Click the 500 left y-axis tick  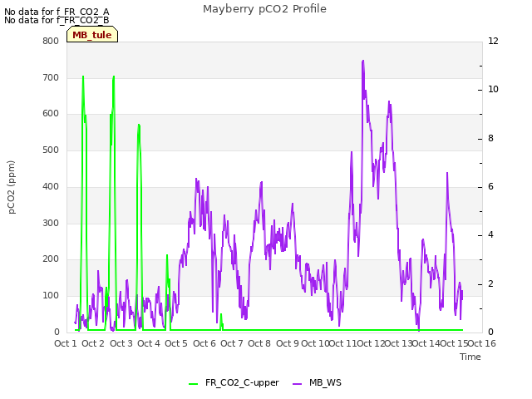pos(51,150)
